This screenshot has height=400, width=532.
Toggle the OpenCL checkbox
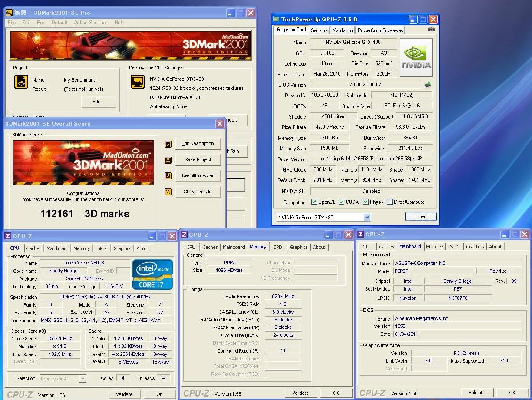tap(314, 202)
